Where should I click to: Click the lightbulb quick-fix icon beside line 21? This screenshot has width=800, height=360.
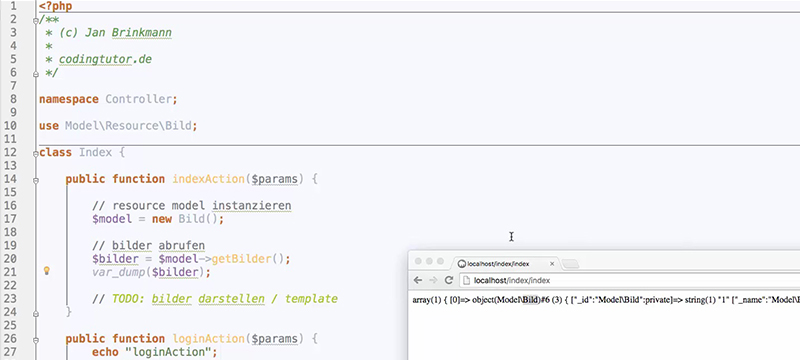point(46,271)
